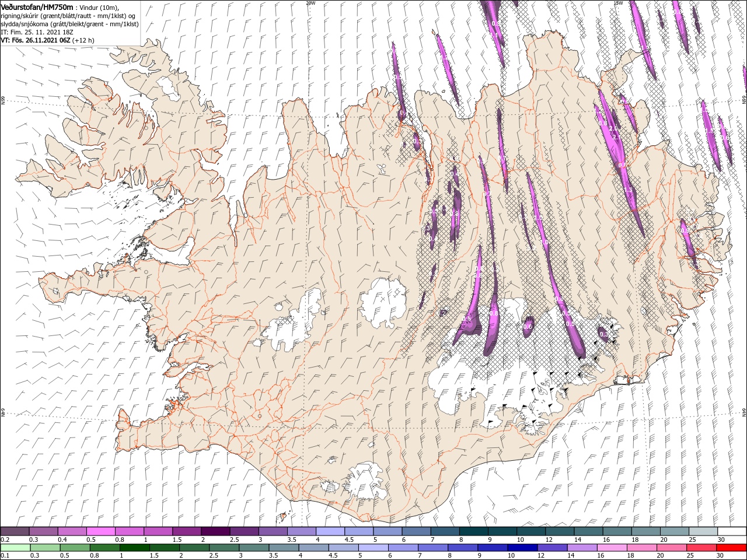Click bottom legend swatch between 4 and 4.5

pyautogui.click(x=315, y=548)
